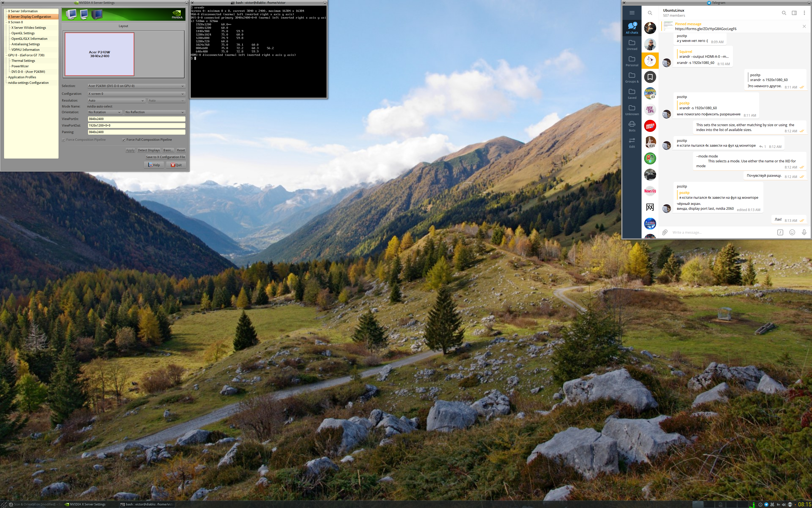Click the voice message microphone icon
812x508 pixels.
[x=804, y=232]
